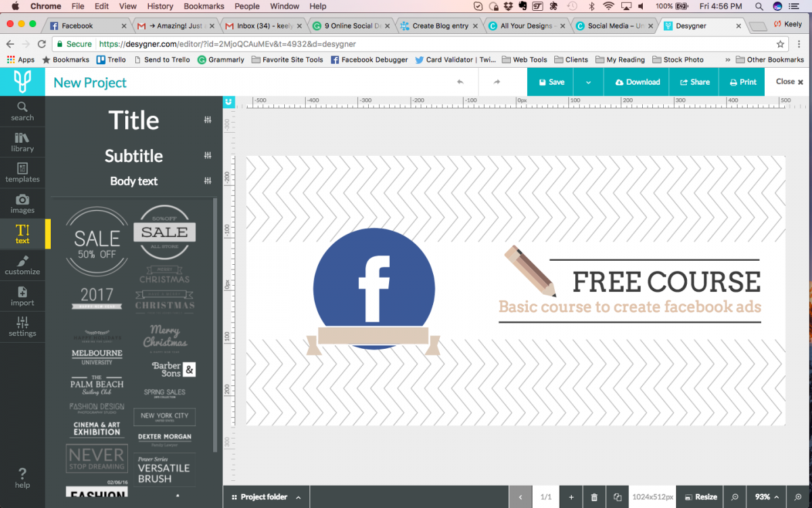The width and height of the screenshot is (812, 508).
Task: Delete page with trash icon
Action: [x=594, y=497]
